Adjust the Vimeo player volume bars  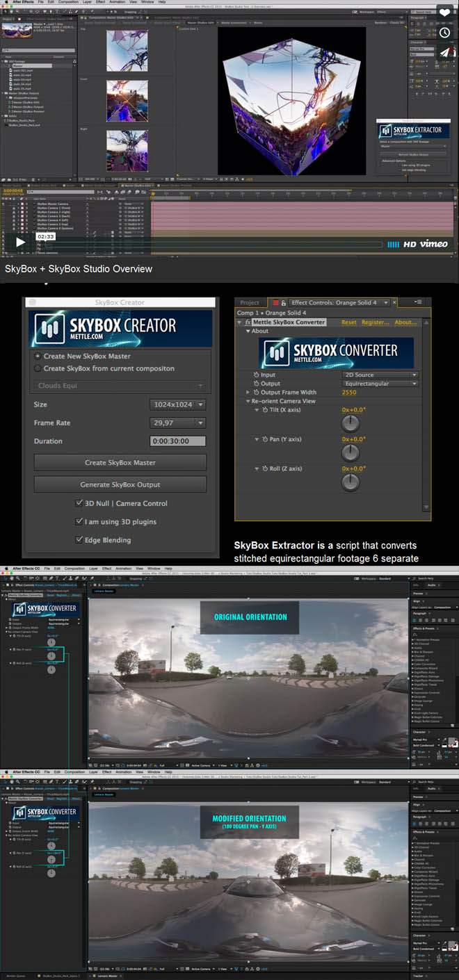coord(393,244)
